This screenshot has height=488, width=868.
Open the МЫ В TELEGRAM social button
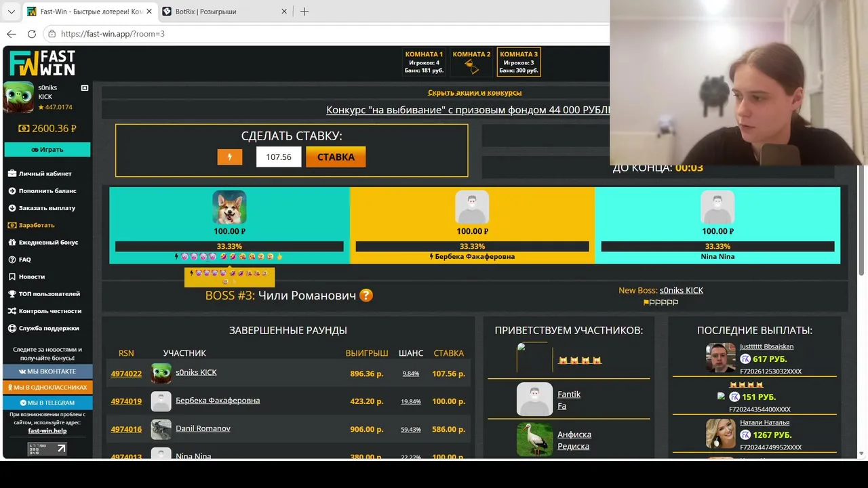(47, 403)
